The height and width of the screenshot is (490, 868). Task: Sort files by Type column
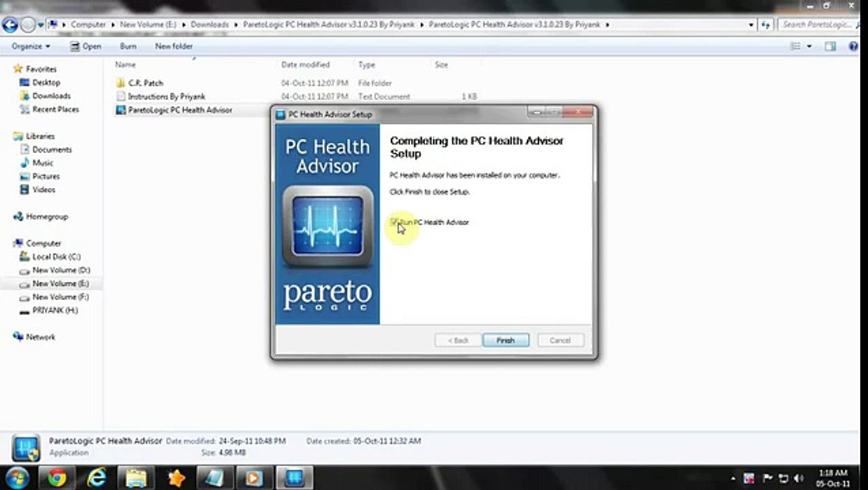367,65
